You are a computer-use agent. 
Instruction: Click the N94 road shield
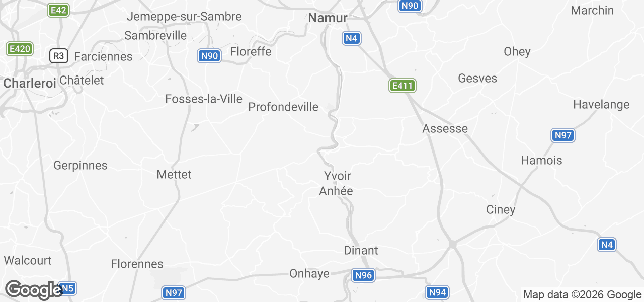(437, 292)
